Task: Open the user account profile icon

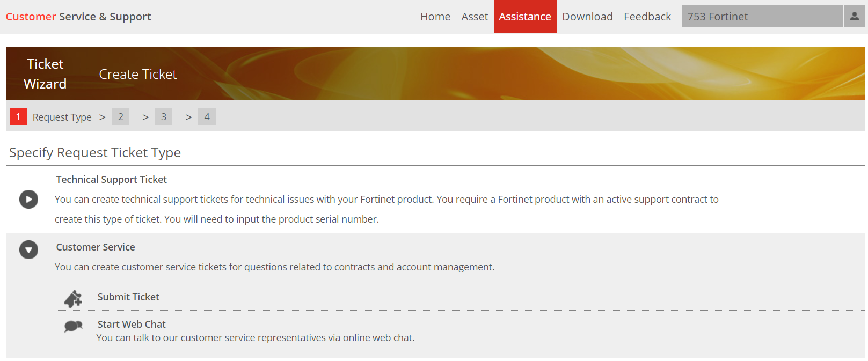Action: (854, 17)
